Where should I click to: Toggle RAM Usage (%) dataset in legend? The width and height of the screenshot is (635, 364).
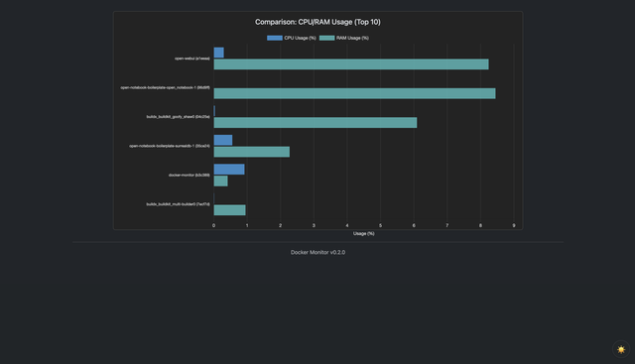point(344,38)
